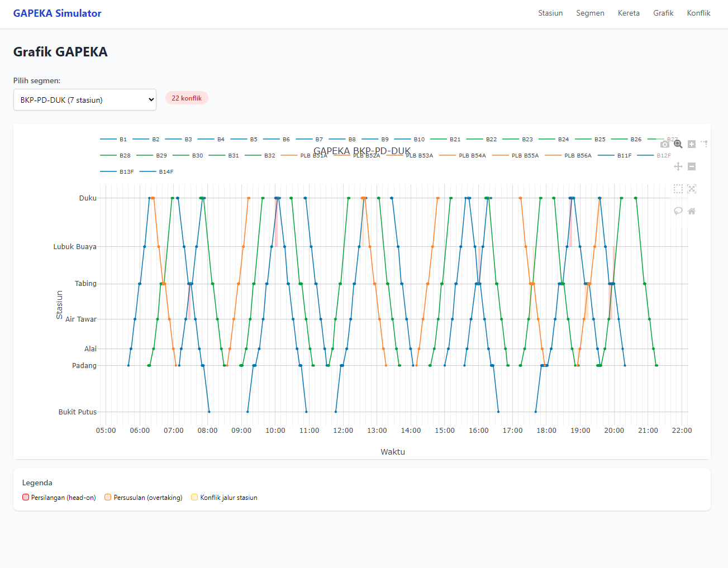The height and width of the screenshot is (568, 728).
Task: Toggle the B4 legend entry
Action: click(x=212, y=139)
